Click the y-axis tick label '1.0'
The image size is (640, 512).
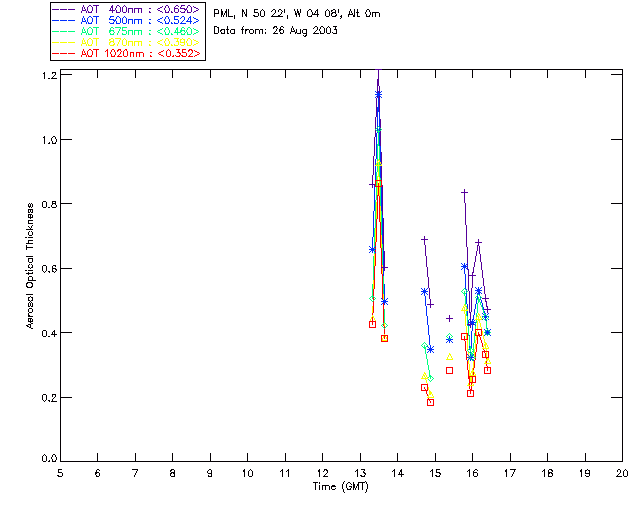point(49,140)
